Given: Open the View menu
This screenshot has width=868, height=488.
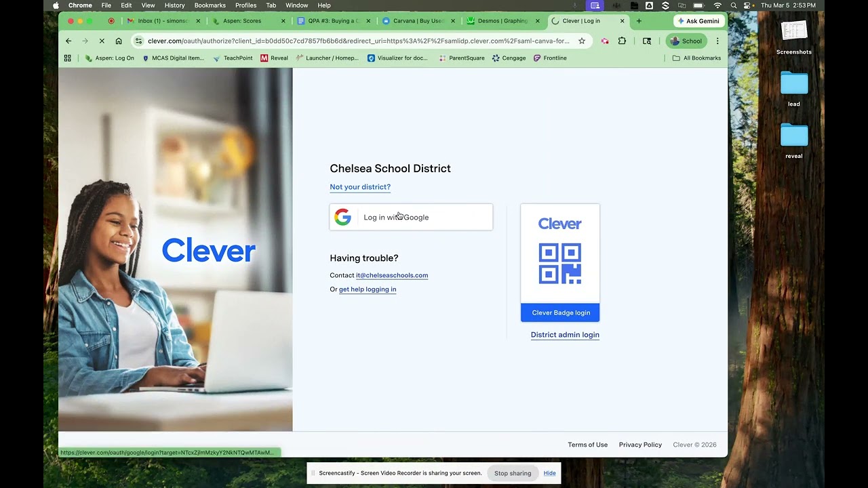Looking at the screenshot, I should (148, 5).
